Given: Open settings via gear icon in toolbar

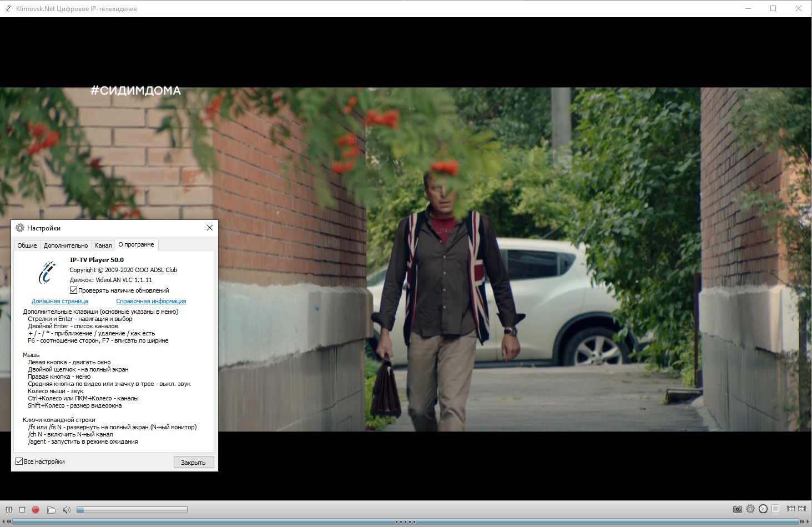Looking at the screenshot, I should [750, 509].
